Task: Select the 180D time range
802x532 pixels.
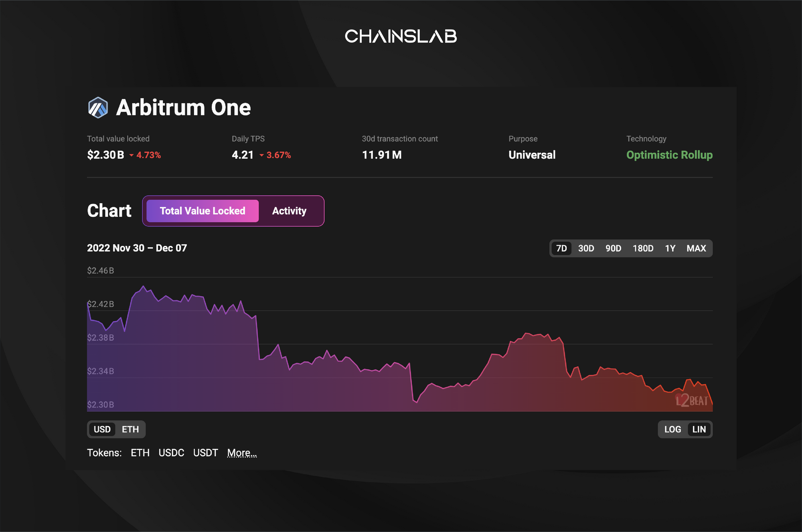Action: (643, 249)
